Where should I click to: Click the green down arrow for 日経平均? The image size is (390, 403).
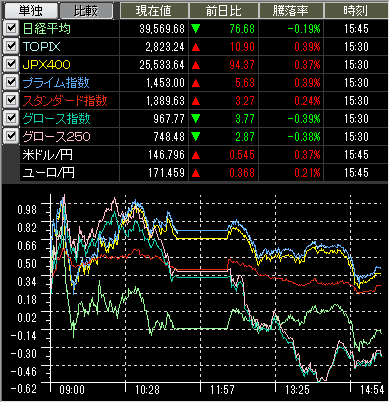coord(196,29)
